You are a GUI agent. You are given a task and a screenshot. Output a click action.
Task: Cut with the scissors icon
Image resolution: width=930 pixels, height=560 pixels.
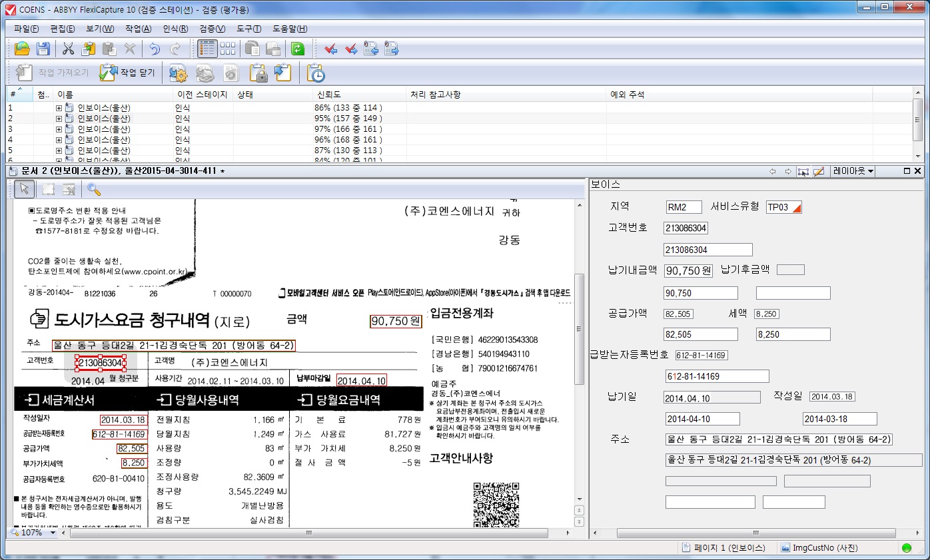pyautogui.click(x=68, y=48)
